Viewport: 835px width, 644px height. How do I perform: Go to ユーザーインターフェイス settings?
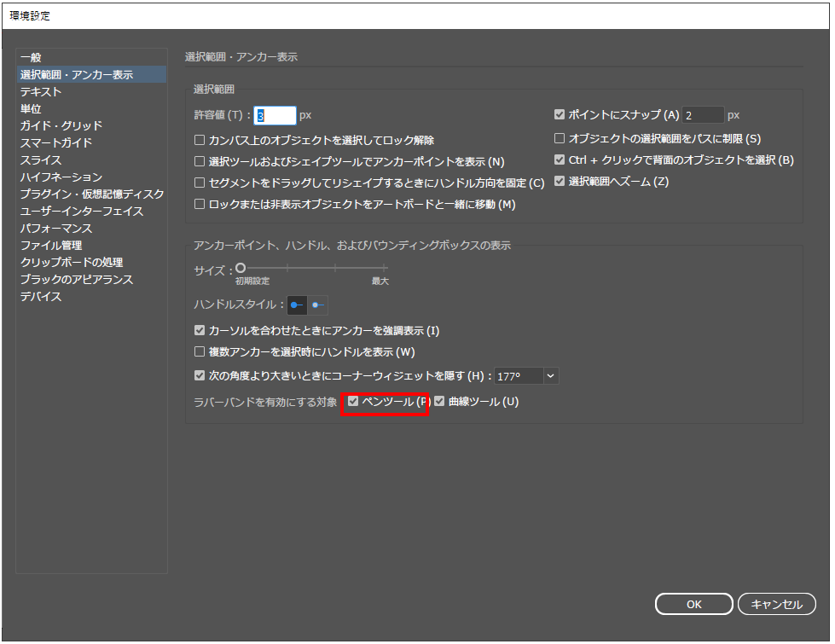coord(82,212)
